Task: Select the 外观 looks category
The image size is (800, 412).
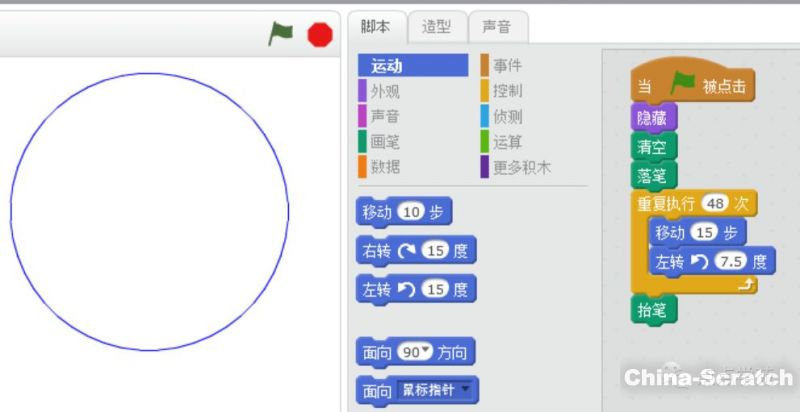Action: (x=385, y=91)
